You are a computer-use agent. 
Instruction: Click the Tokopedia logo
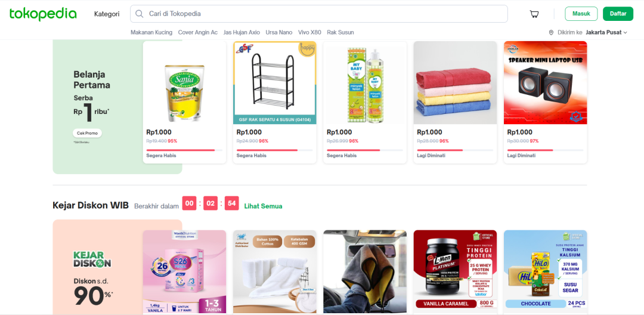click(x=43, y=14)
